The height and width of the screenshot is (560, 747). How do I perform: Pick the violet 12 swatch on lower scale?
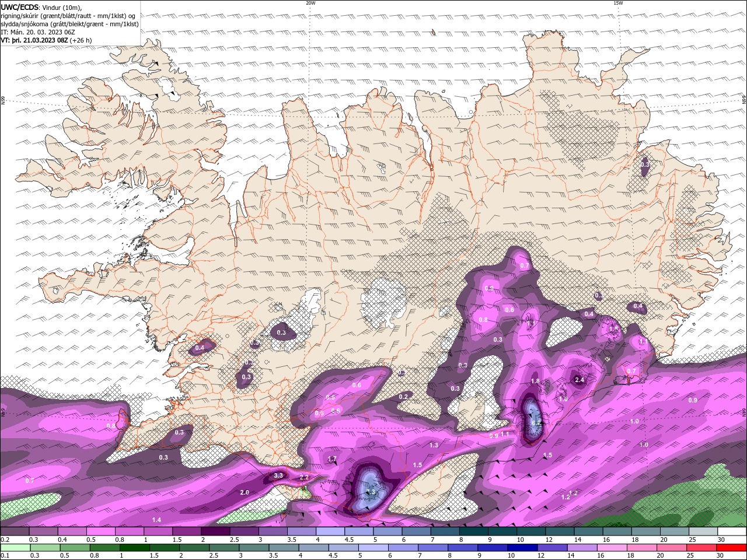pyautogui.click(x=551, y=548)
